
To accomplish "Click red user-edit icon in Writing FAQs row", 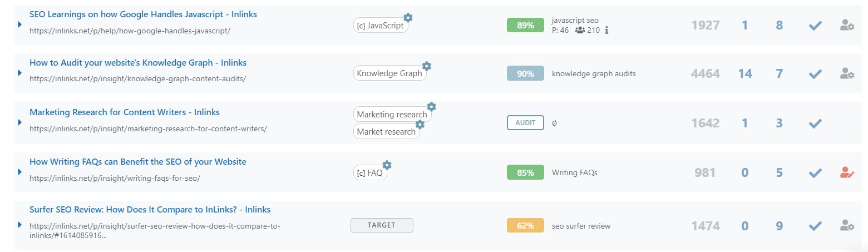I will tap(847, 172).
